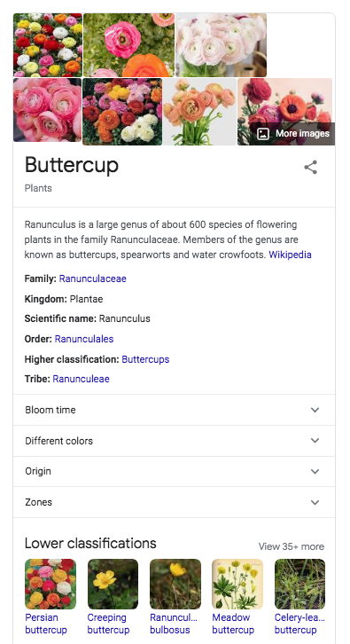Open the pale pink ranunculus bouquet image

222,45
